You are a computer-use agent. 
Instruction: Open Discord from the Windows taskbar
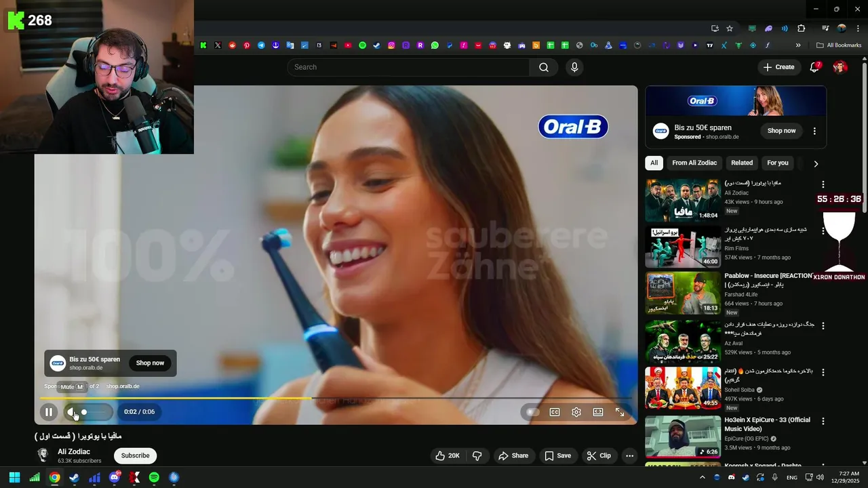click(x=115, y=477)
